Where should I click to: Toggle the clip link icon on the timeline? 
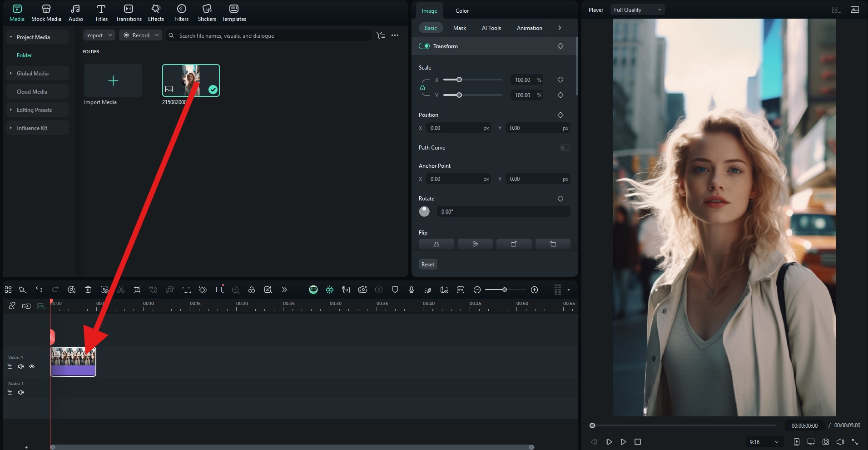pos(26,306)
